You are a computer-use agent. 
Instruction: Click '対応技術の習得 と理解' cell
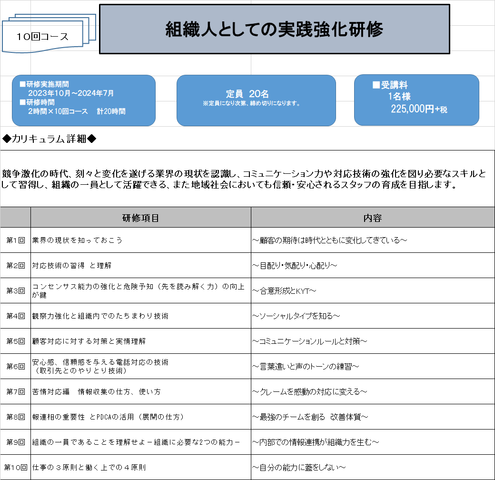tap(141, 265)
